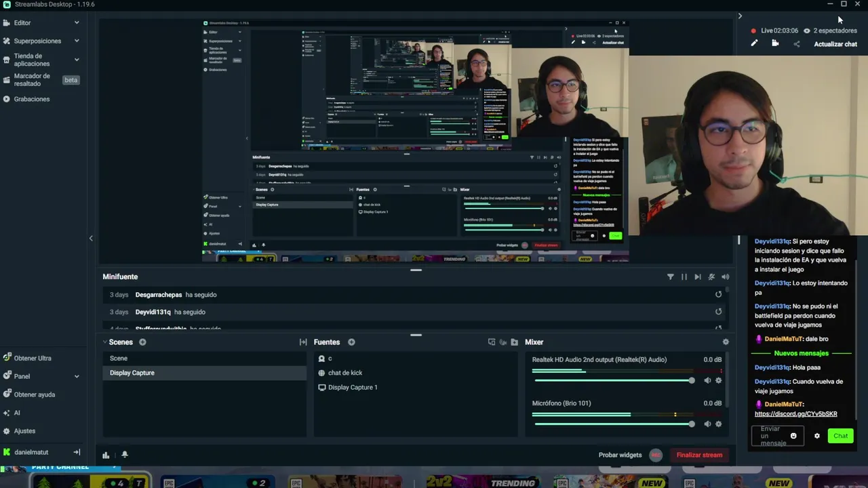Open the Editor sidebar item
Viewport: 868px width, 488px height.
point(22,22)
